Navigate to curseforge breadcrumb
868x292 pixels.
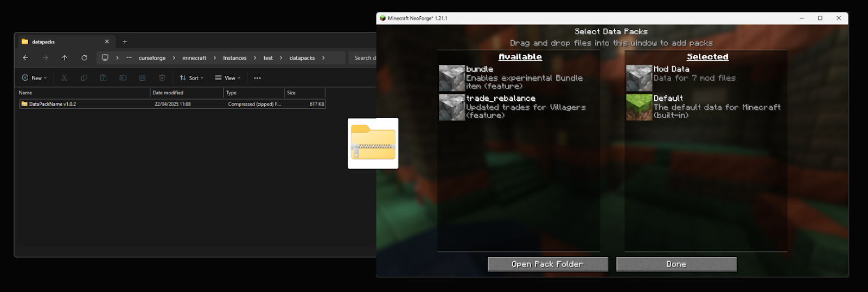152,58
